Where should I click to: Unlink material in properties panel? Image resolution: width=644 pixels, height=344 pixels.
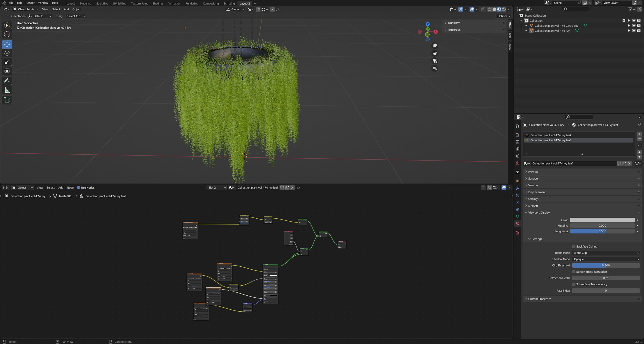point(630,163)
